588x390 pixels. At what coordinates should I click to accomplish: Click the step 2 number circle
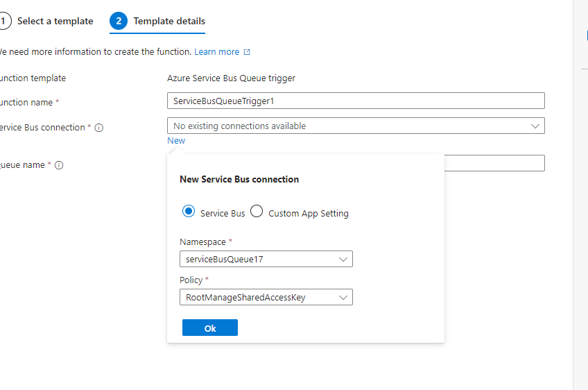coord(119,21)
